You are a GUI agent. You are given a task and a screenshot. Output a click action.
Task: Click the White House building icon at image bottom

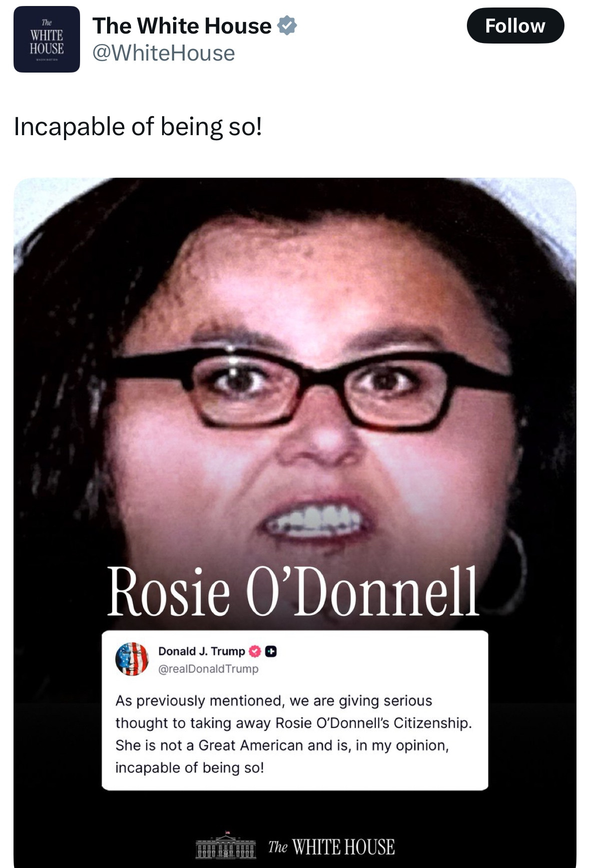pyautogui.click(x=226, y=845)
